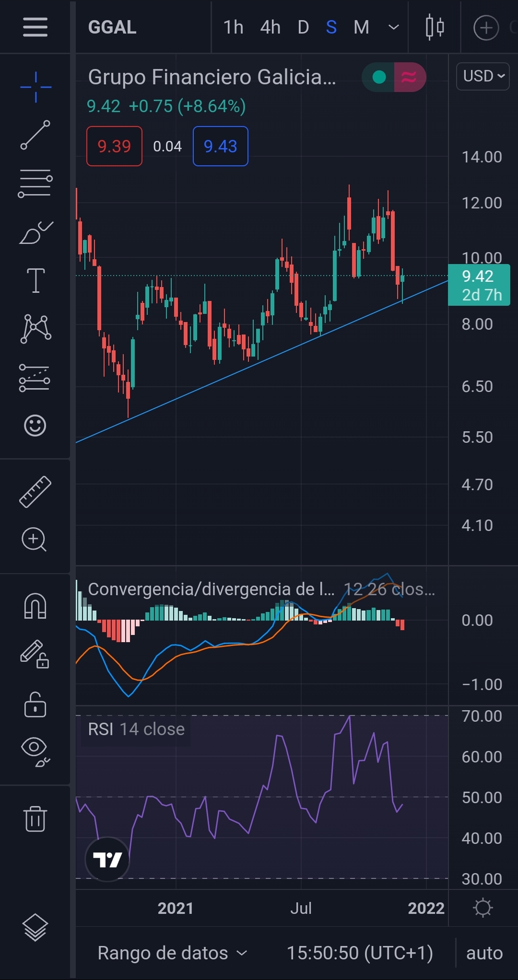The height and width of the screenshot is (980, 518).
Task: Switch to the 1h timeframe
Action: click(234, 27)
